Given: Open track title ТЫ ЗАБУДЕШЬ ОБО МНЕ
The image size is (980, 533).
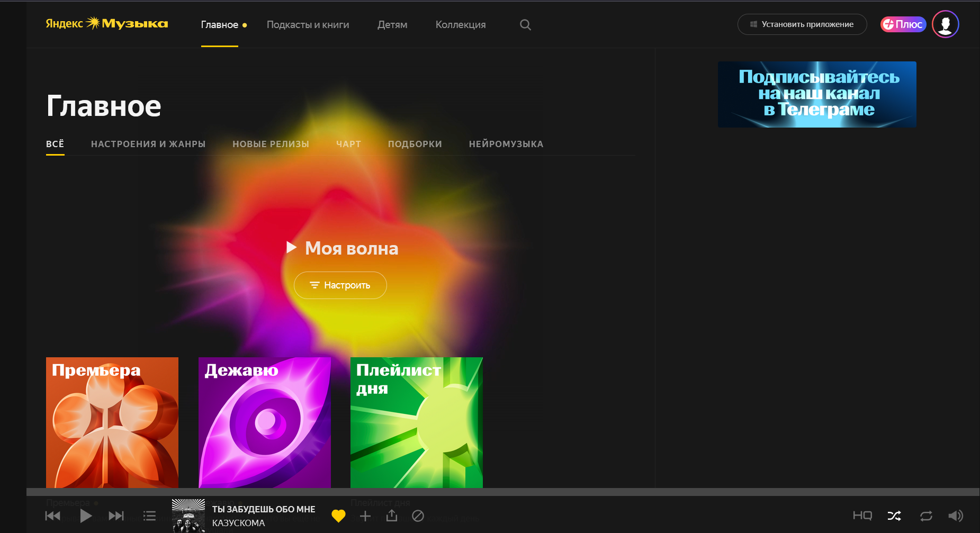Looking at the screenshot, I should click(x=264, y=509).
